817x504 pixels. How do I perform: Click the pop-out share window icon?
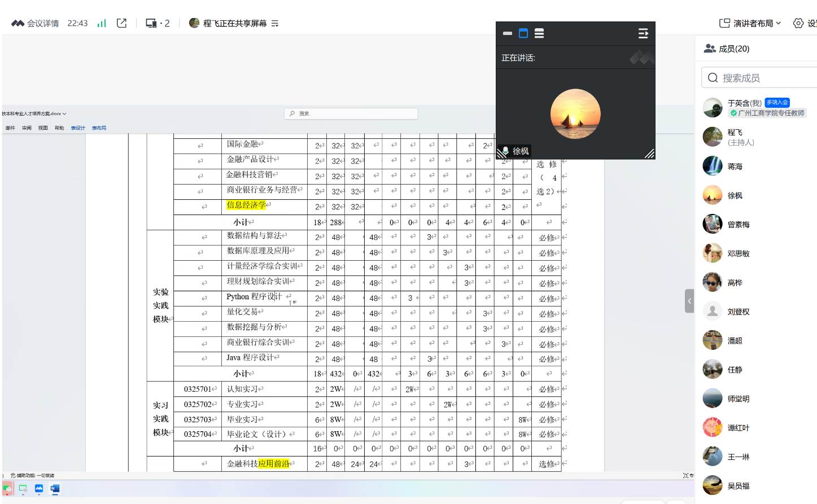pos(121,23)
